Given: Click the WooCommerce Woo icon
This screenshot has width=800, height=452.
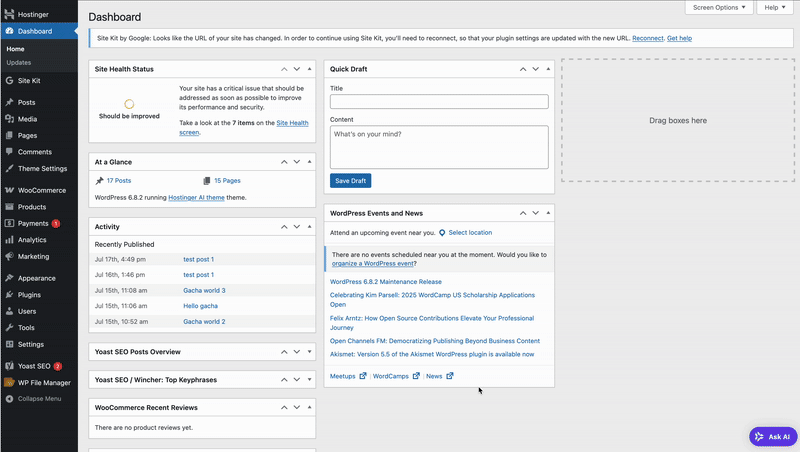Looking at the screenshot, I should pyautogui.click(x=9, y=190).
